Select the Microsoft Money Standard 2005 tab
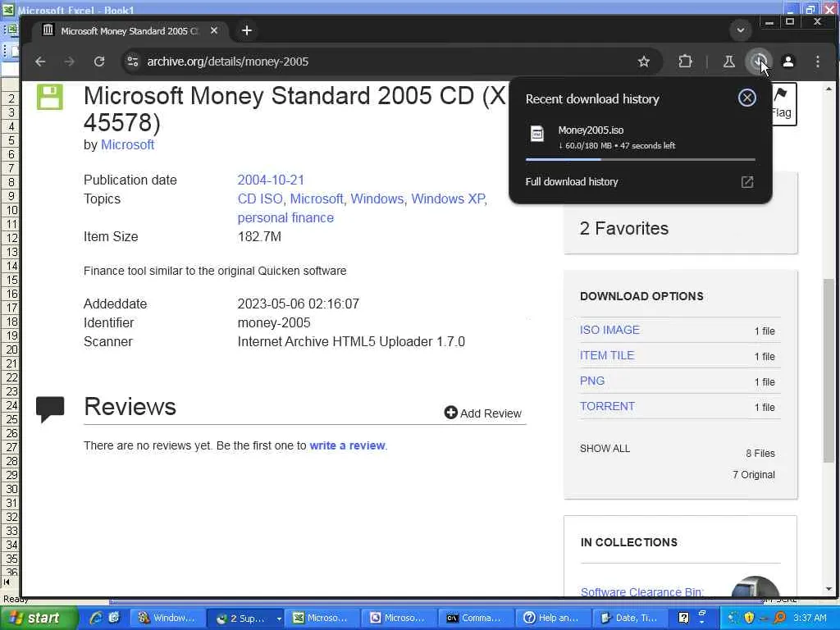 (x=129, y=30)
